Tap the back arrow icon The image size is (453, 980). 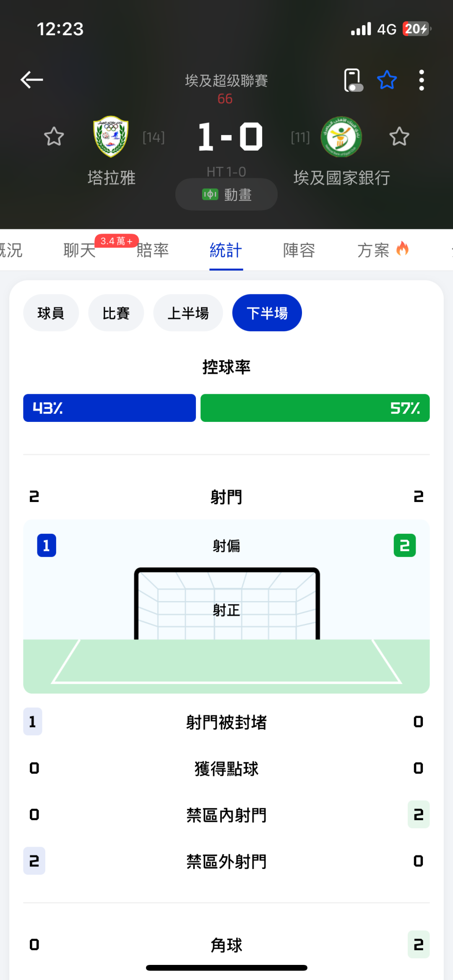coord(32,80)
